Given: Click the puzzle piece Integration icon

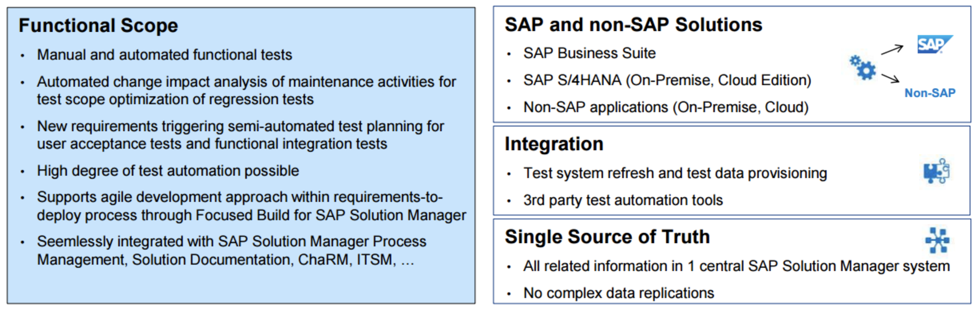Looking at the screenshot, I should (936, 172).
